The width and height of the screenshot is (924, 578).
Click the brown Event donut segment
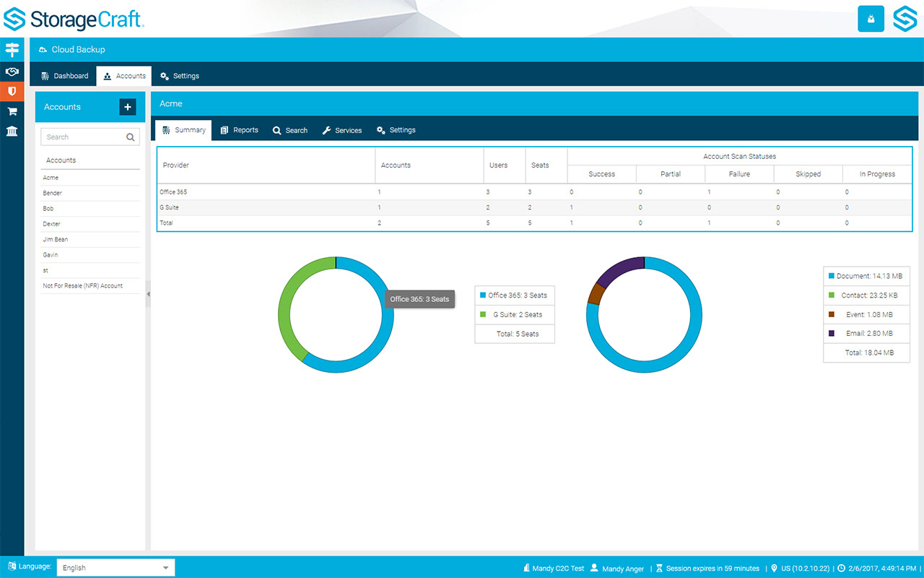pyautogui.click(x=596, y=294)
